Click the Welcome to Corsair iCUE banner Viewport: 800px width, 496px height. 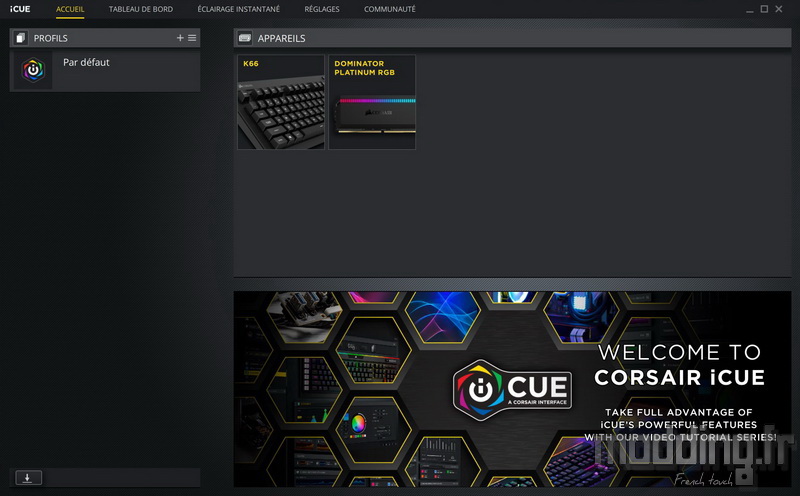512,389
